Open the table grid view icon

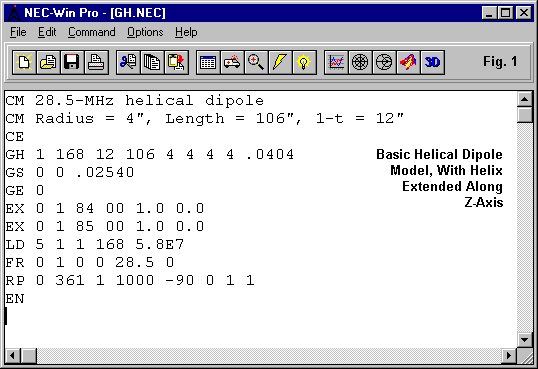tap(208, 62)
